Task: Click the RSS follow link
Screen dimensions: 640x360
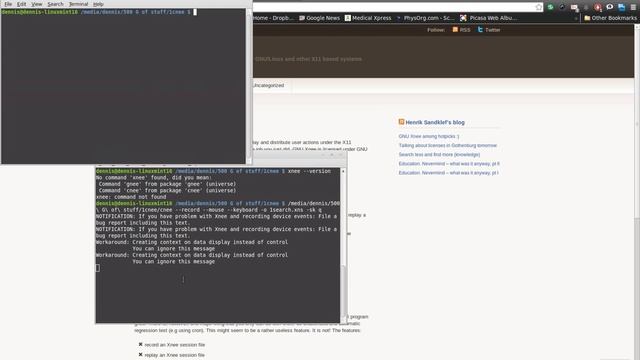Action: (465, 30)
